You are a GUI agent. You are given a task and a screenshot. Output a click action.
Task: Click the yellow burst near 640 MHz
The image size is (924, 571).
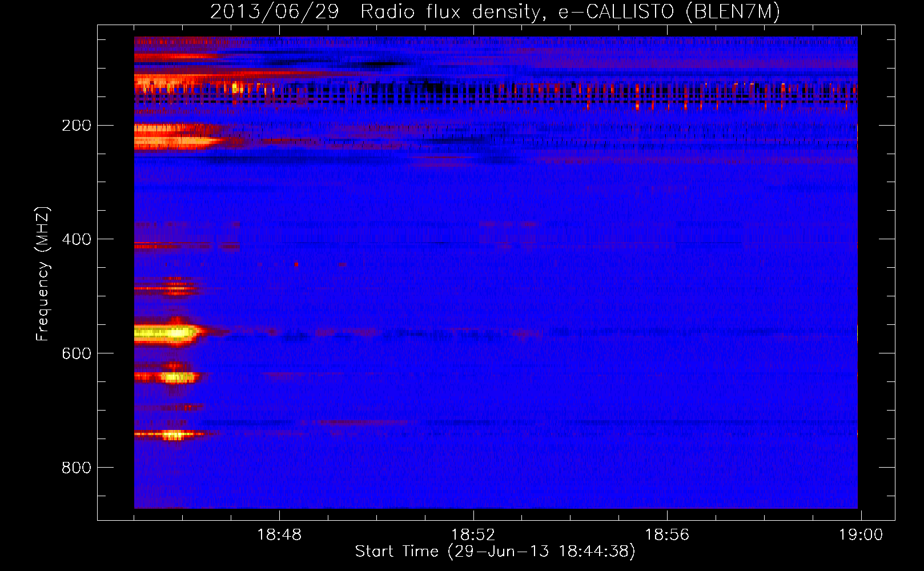pyautogui.click(x=177, y=377)
